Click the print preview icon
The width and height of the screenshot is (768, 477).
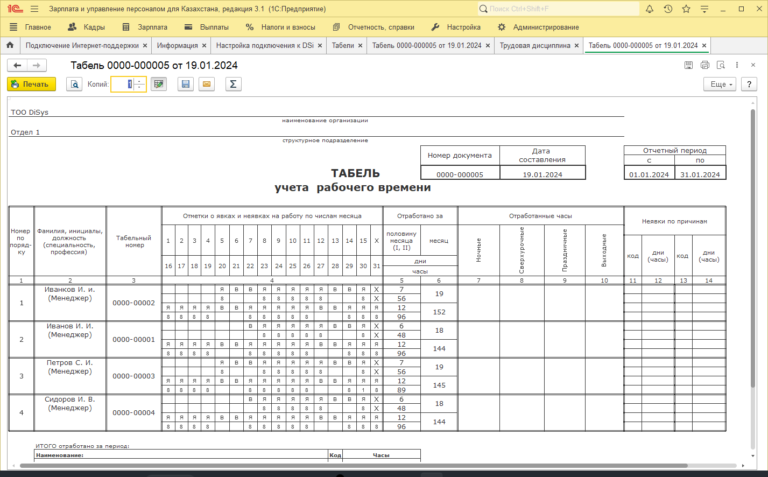click(74, 84)
